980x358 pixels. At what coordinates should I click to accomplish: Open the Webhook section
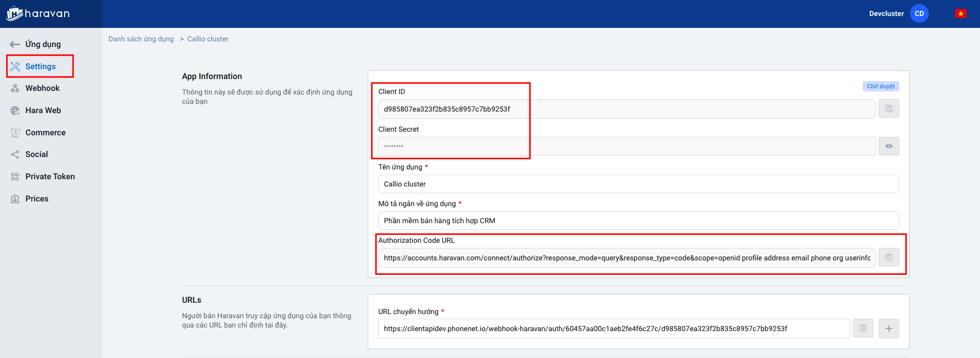(x=42, y=88)
